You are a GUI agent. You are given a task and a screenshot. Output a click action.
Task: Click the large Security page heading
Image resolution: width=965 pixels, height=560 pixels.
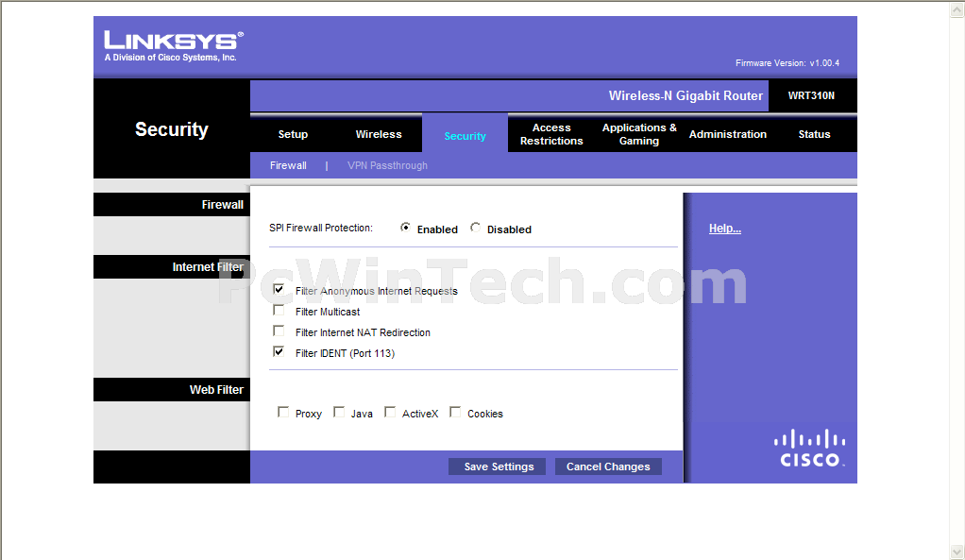coord(172,129)
